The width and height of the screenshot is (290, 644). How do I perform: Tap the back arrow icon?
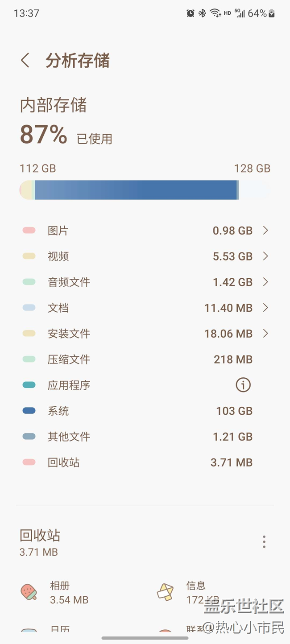[x=25, y=61]
